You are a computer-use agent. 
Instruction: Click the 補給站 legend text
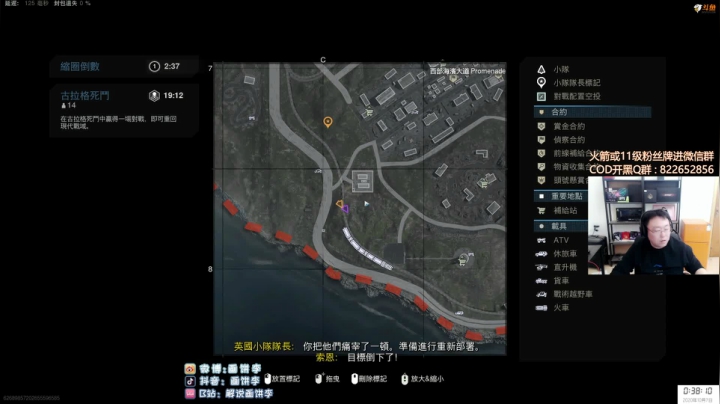tap(565, 210)
